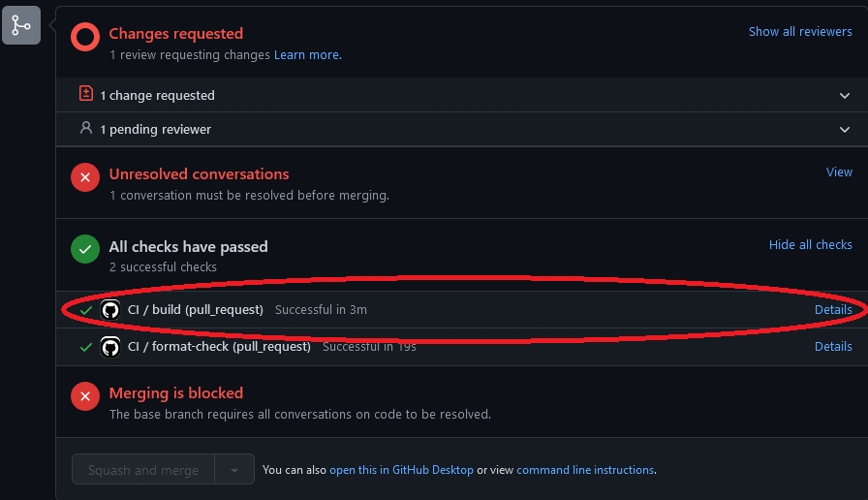
Task: Click the red X beside Unresolved conversations
Action: coord(85,177)
